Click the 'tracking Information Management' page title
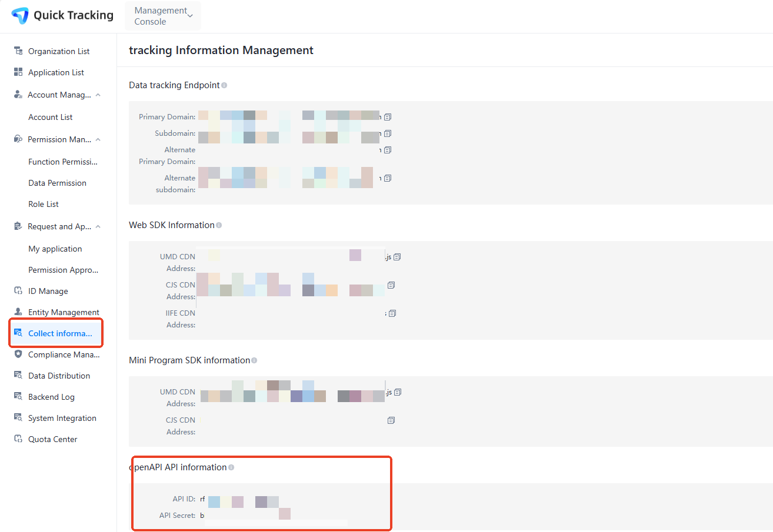773x532 pixels. 221,51
